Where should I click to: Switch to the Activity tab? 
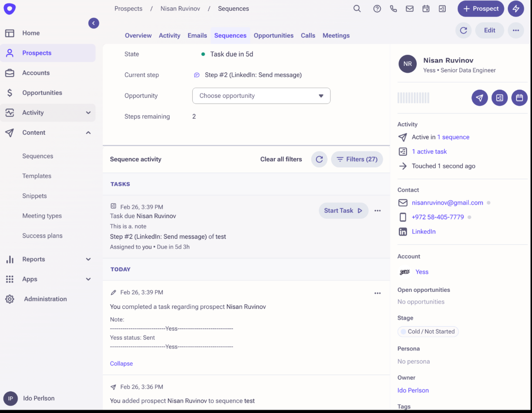point(169,36)
